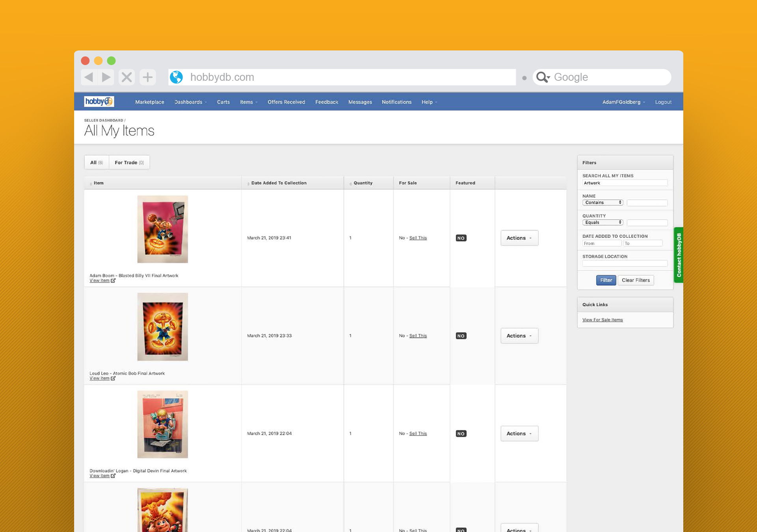Open the Name Contains dropdown filter

(x=602, y=203)
